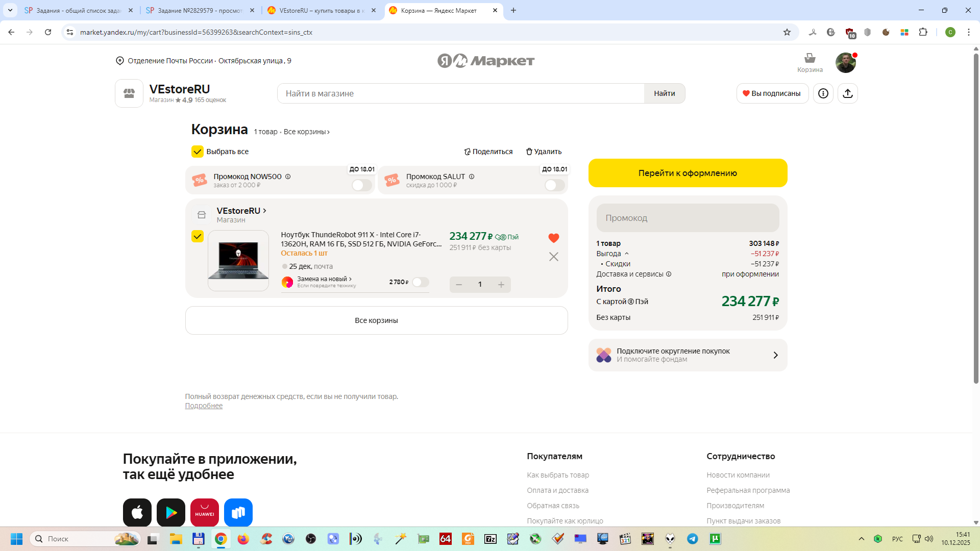
Task: Increase laptop quantity with plus button
Action: (x=501, y=285)
